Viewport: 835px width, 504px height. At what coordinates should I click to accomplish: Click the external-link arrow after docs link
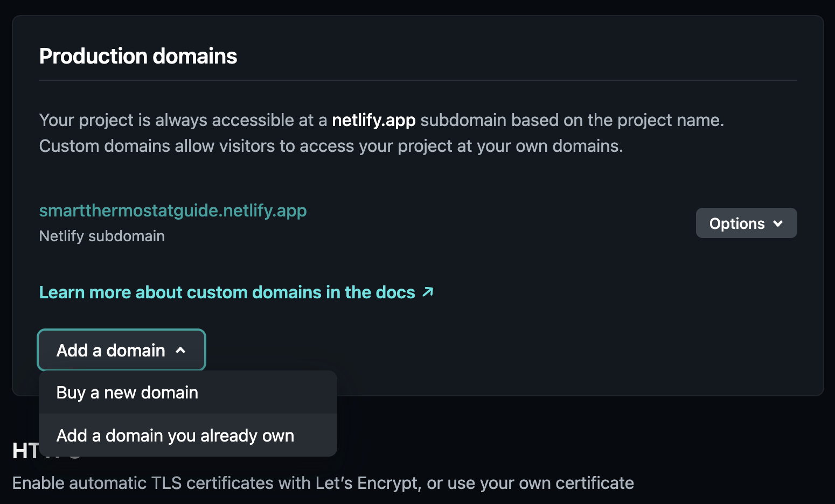[428, 292]
